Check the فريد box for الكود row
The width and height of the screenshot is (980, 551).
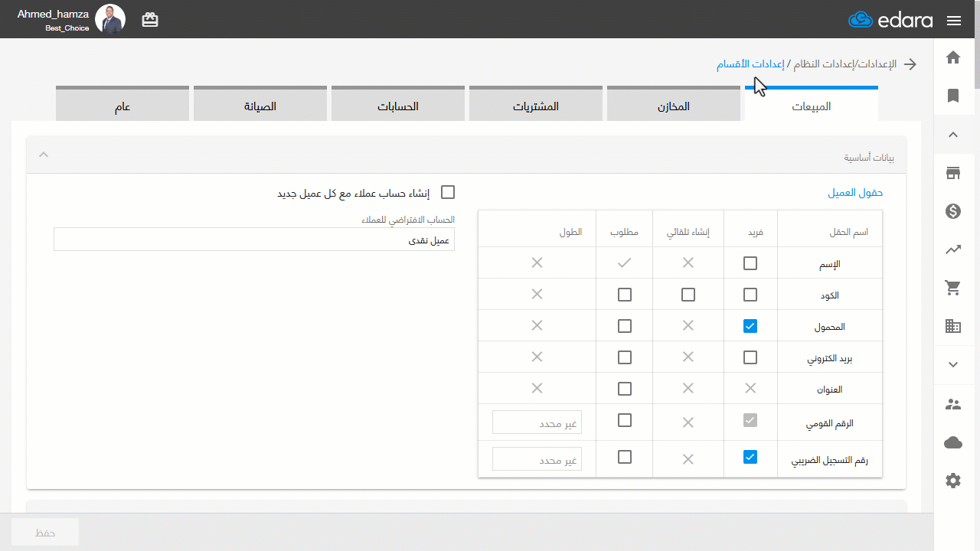pos(750,295)
